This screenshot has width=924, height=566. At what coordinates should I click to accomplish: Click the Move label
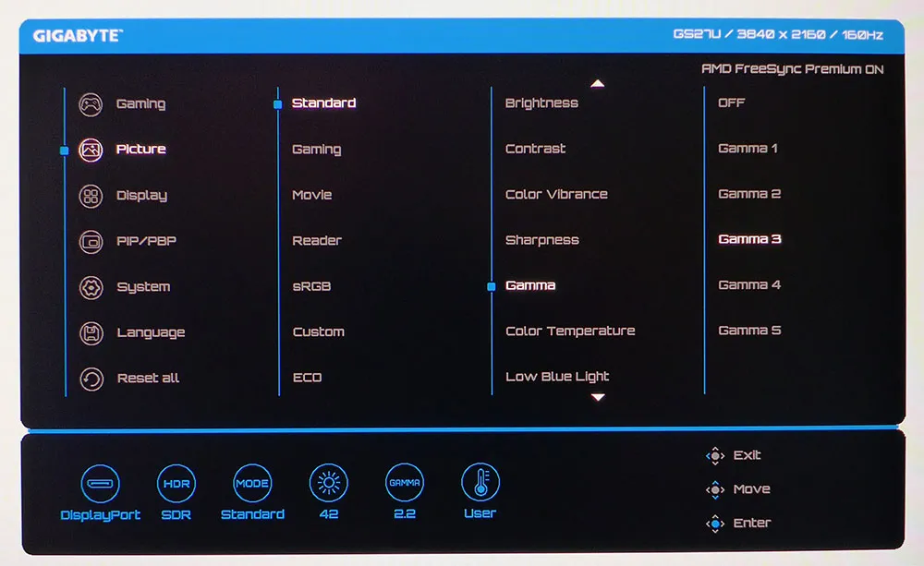(752, 488)
